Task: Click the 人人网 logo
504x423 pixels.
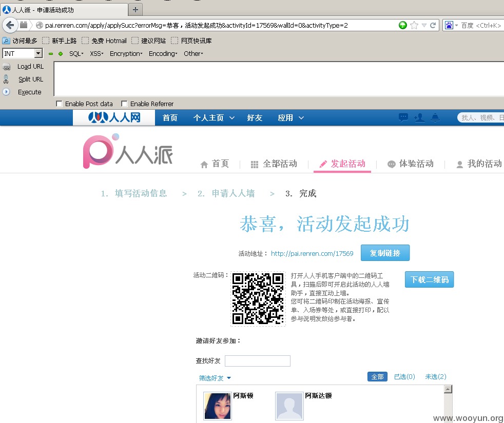Action: point(114,117)
